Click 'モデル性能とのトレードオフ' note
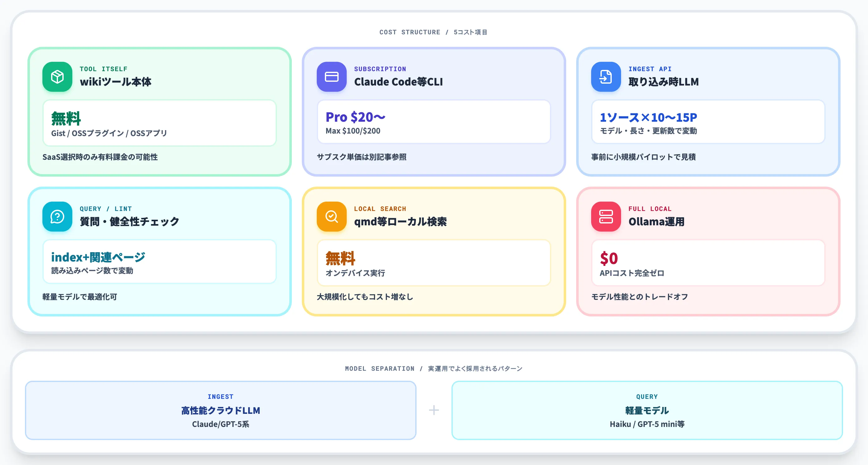Image resolution: width=868 pixels, height=465 pixels. click(x=639, y=297)
